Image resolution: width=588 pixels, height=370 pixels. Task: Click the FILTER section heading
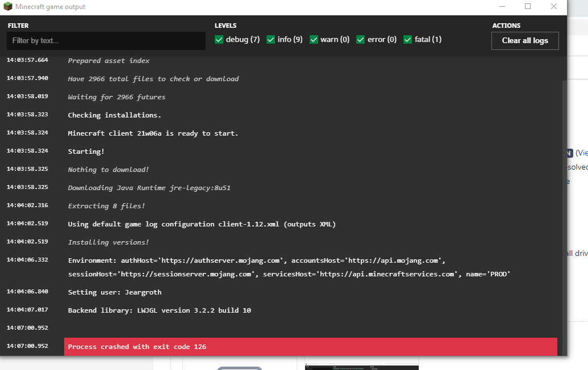[18, 26]
